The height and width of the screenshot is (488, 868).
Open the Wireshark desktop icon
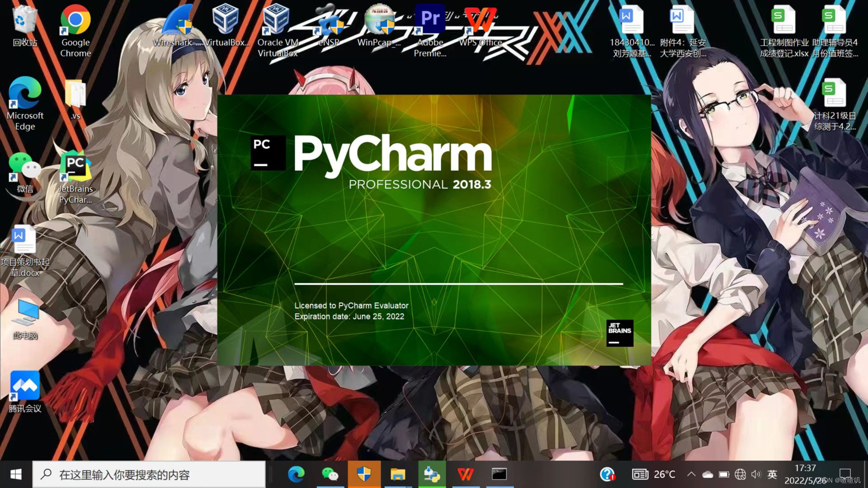point(177,23)
